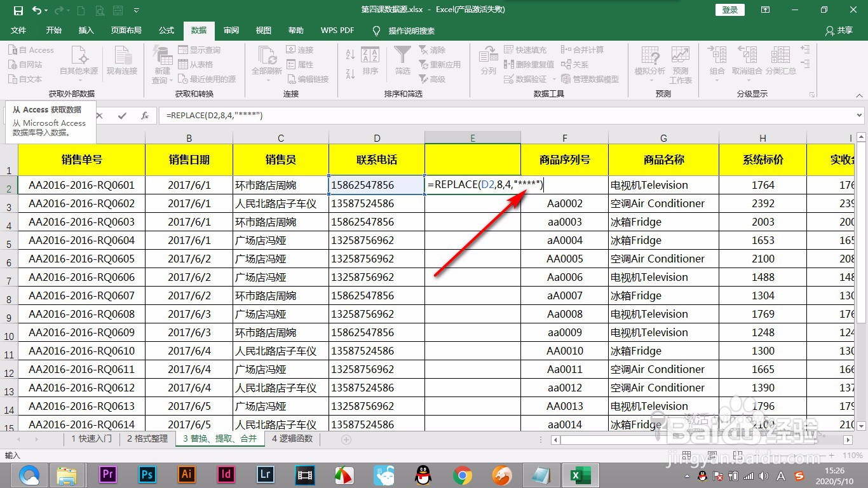Image resolution: width=868 pixels, height=488 pixels.
Task: Click Forecast Sheet (预测工作表)
Action: pos(681,65)
